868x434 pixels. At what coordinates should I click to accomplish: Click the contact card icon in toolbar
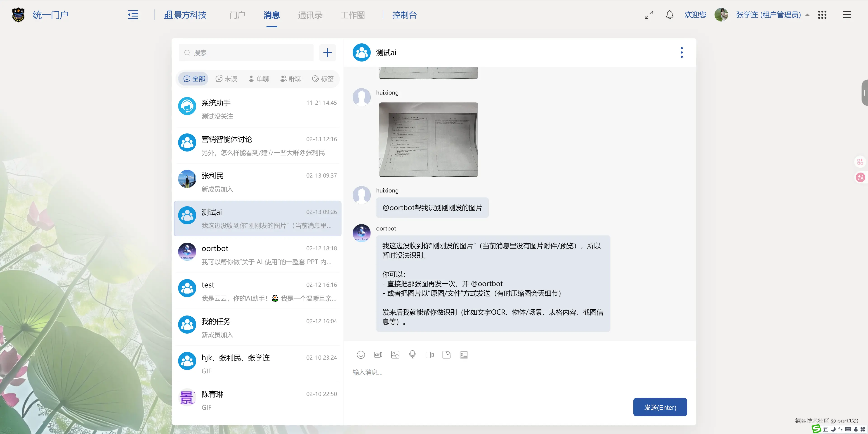tap(464, 355)
